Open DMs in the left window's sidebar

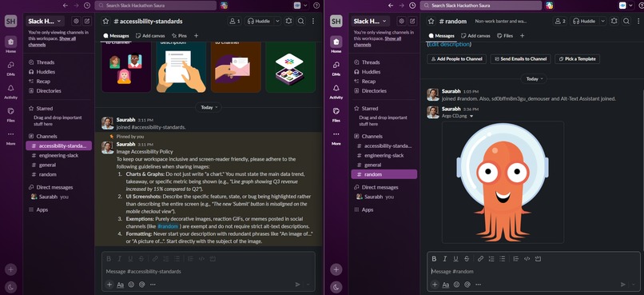coord(10,67)
